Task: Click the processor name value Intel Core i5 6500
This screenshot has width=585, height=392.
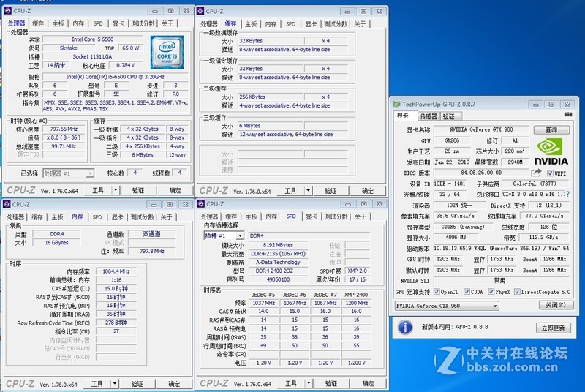Action: click(x=93, y=39)
